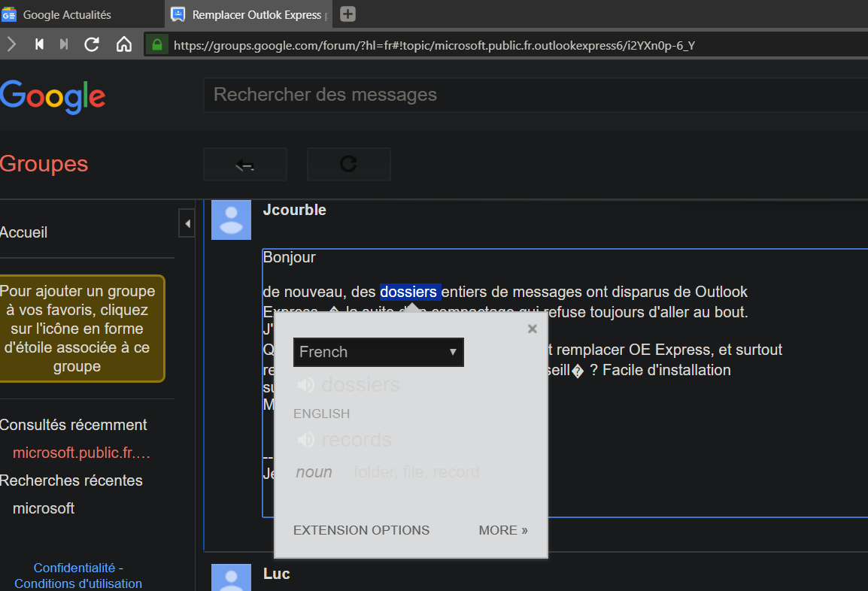Open Luc's profile picture
This screenshot has width=868, height=591.
pos(231,577)
